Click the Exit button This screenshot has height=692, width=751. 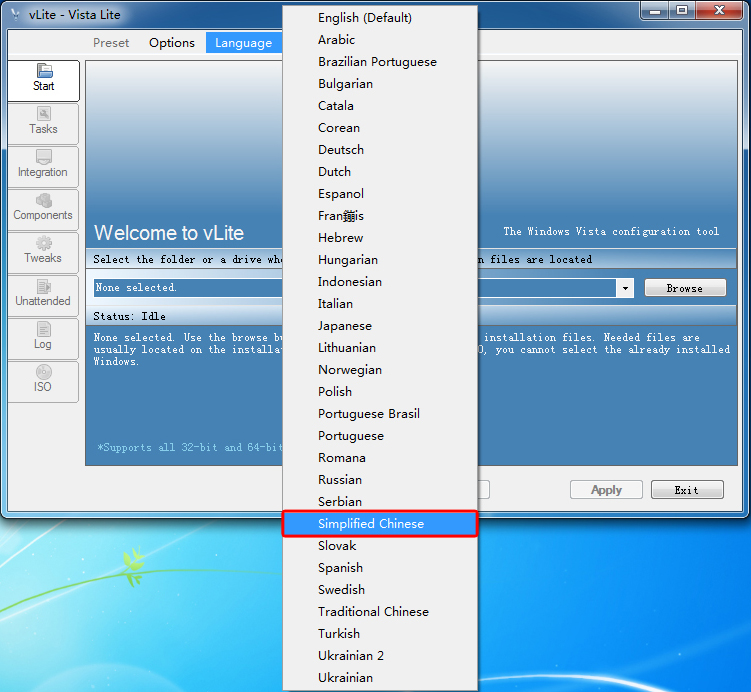click(687, 490)
